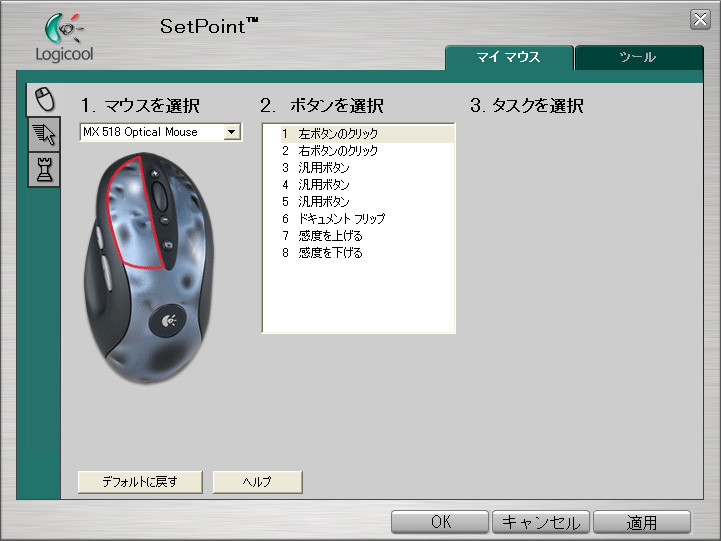Select 右ボタンのクリック in the button list
Image resolution: width=721 pixels, height=541 pixels.
(338, 150)
